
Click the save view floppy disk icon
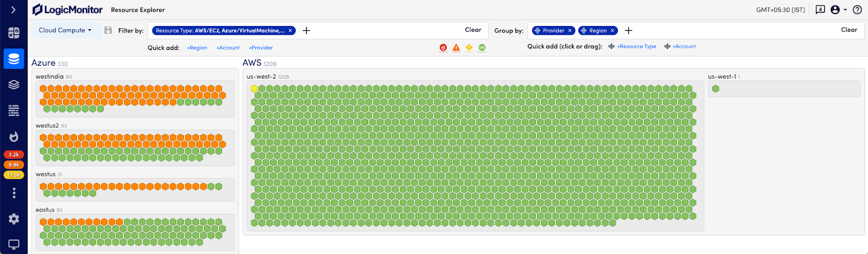click(108, 30)
